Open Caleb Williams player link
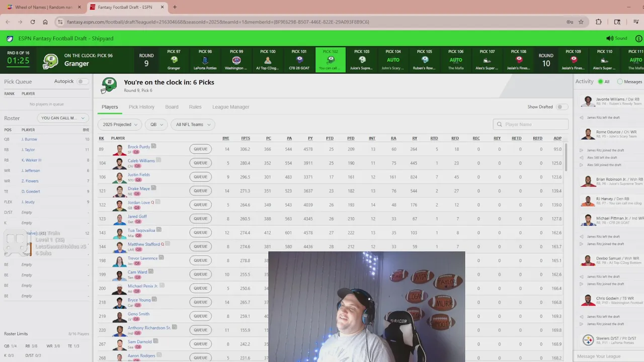The height and width of the screenshot is (362, 644). pos(141,160)
